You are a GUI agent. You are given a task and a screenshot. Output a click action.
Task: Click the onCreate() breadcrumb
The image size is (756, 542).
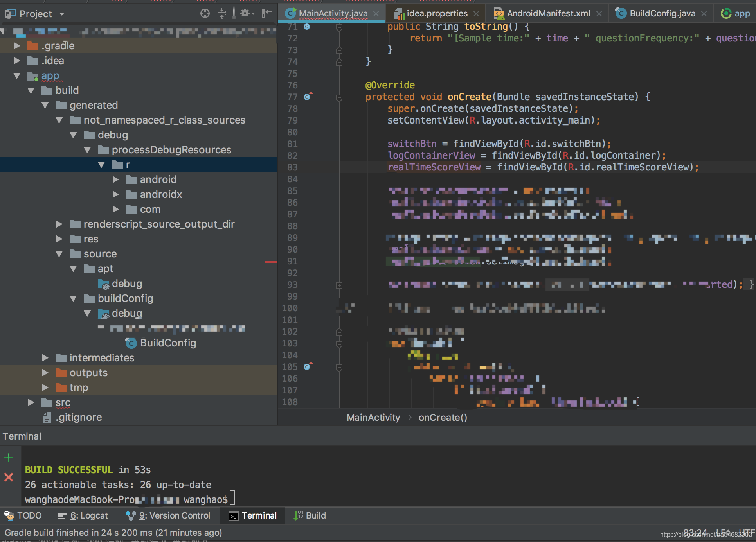tap(443, 418)
